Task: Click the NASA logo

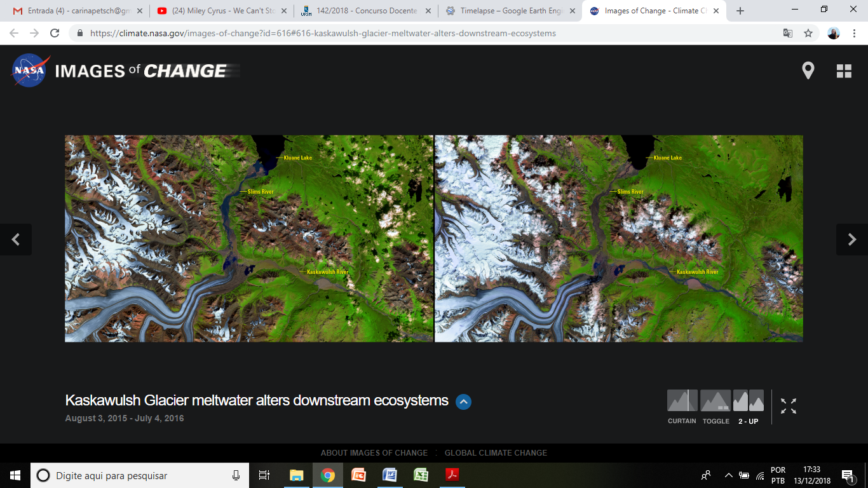Action: [x=30, y=71]
